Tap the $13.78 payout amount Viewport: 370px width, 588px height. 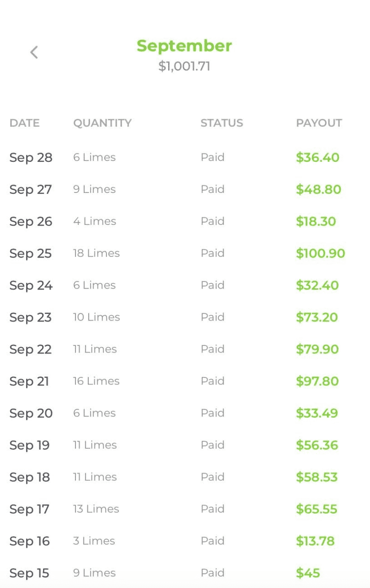315,541
